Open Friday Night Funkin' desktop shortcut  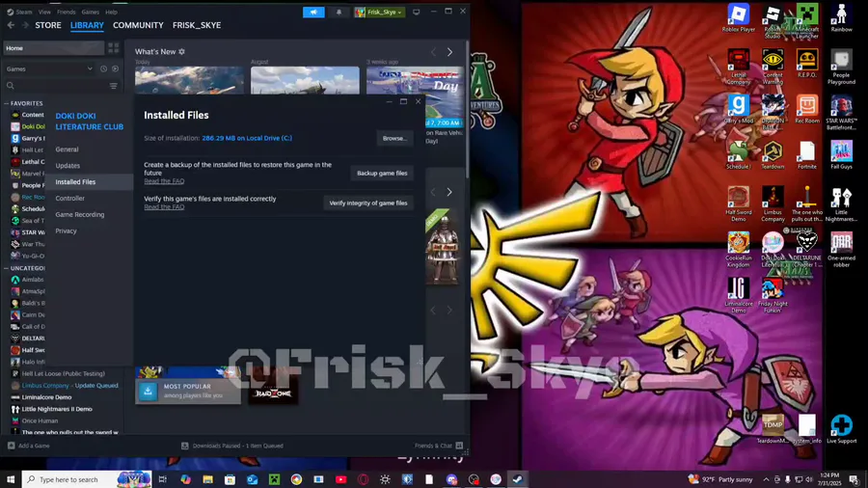click(x=773, y=296)
